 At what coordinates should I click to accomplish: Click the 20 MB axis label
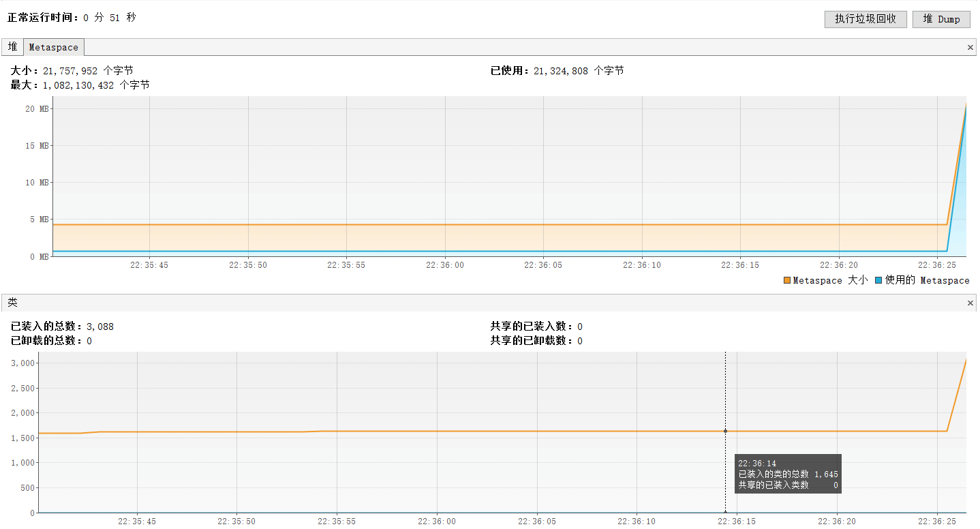coord(36,109)
